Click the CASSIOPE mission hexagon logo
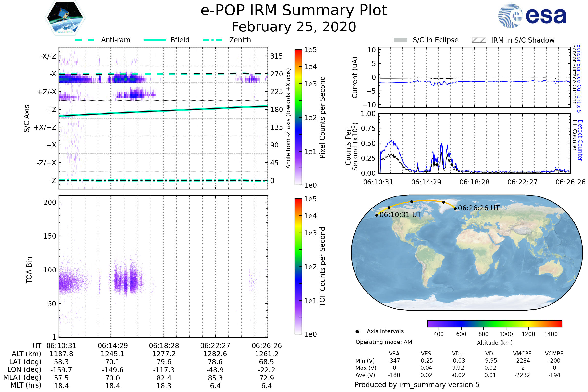 coord(65,18)
